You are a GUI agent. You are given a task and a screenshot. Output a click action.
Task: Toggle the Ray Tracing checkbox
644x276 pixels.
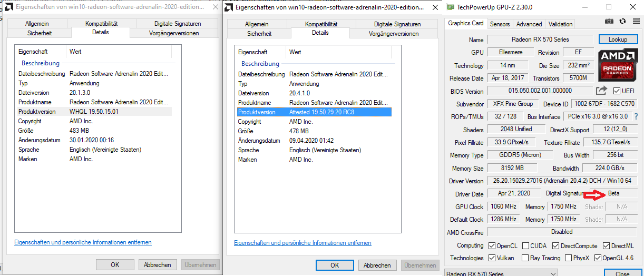(x=525, y=258)
